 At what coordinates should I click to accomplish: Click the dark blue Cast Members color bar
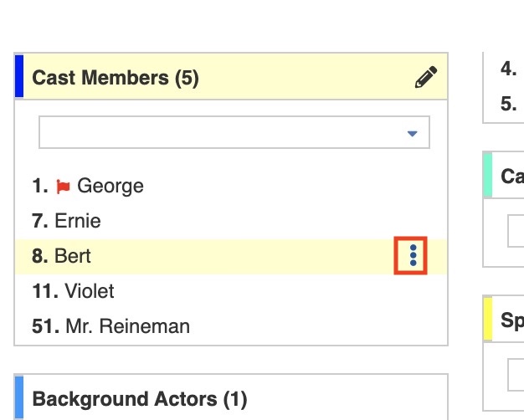tap(19, 77)
